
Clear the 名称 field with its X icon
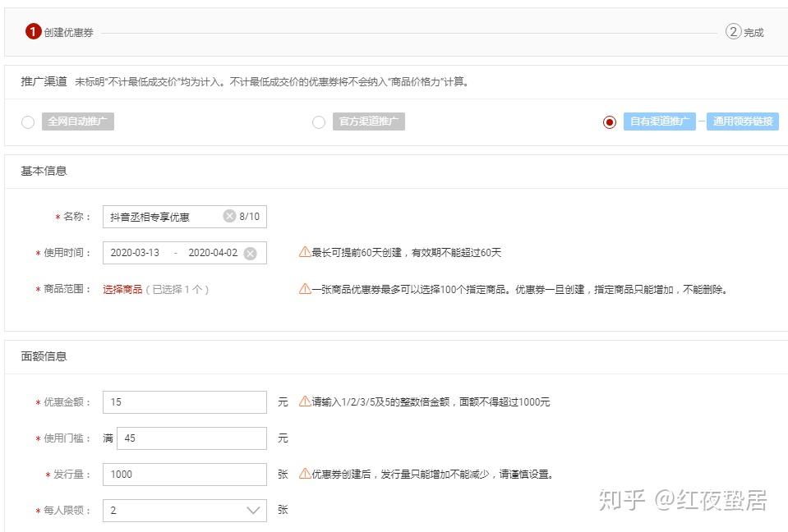pyautogui.click(x=229, y=216)
